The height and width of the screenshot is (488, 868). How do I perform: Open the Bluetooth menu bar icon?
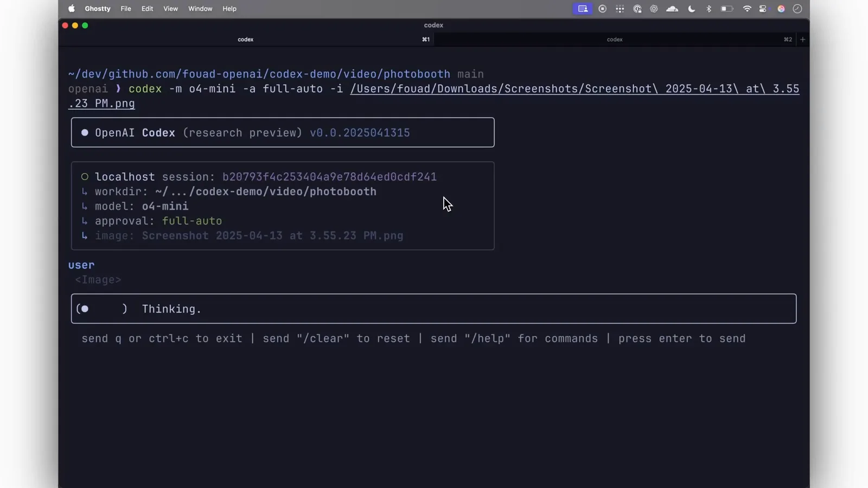(x=709, y=9)
